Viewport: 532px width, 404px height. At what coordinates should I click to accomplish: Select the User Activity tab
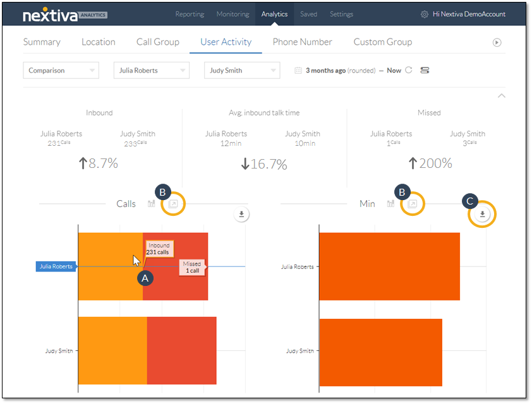pos(226,42)
